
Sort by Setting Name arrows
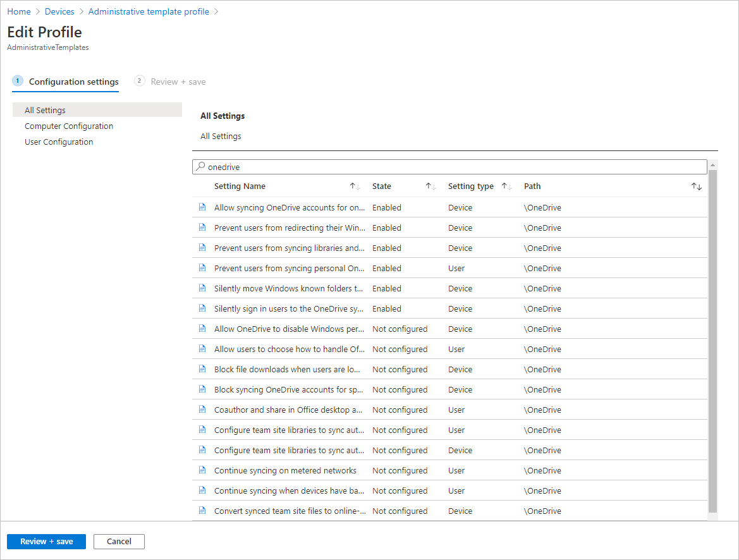(355, 186)
